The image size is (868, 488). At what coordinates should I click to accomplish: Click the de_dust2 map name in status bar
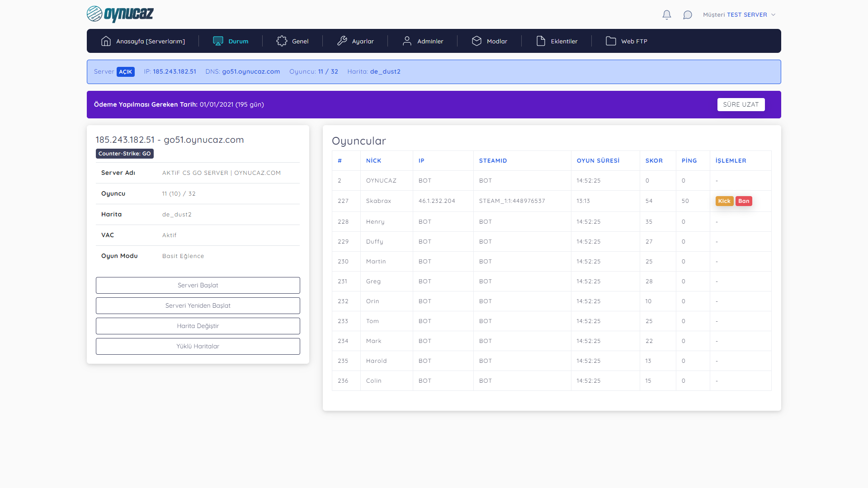tap(385, 71)
